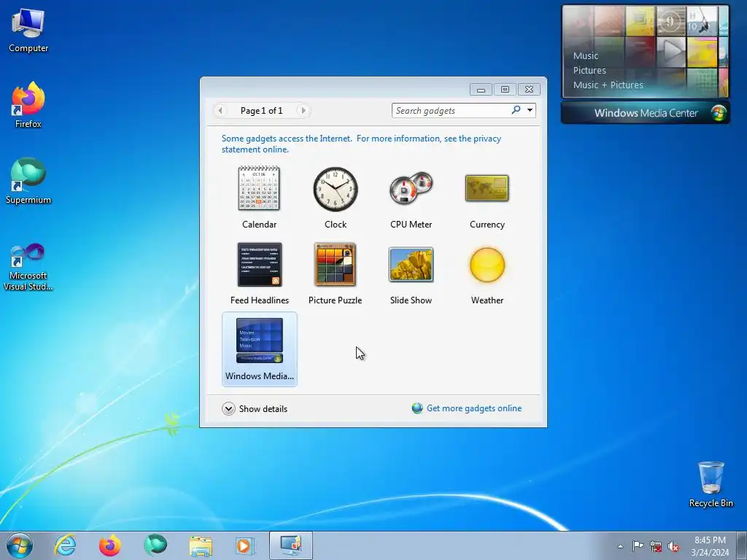747x560 pixels.
Task: Open the privacy statement online link
Action: [361, 144]
